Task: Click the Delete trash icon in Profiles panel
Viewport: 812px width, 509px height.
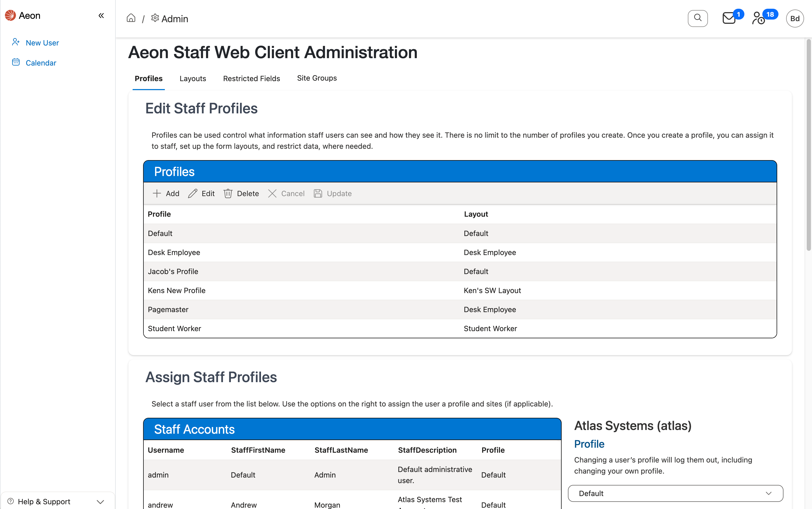Action: pos(228,193)
